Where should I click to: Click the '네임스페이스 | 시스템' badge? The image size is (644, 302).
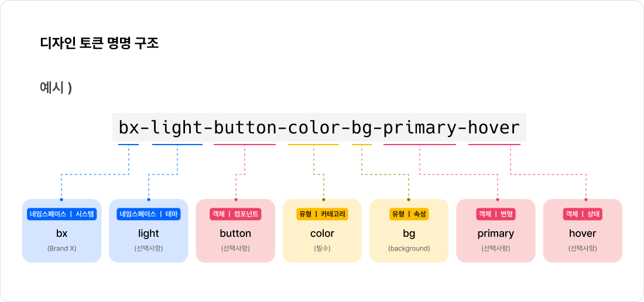(x=61, y=214)
